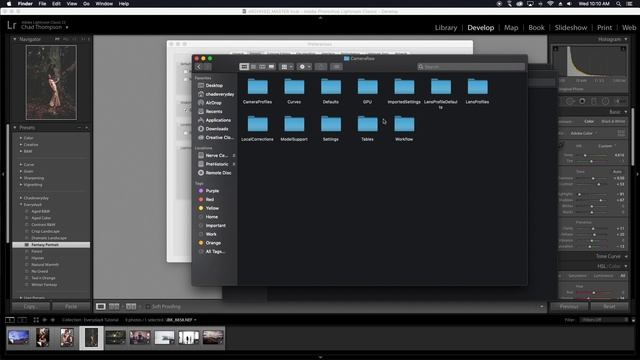640x360 pixels.
Task: Switch Finder to icon view
Action: pyautogui.click(x=244, y=67)
